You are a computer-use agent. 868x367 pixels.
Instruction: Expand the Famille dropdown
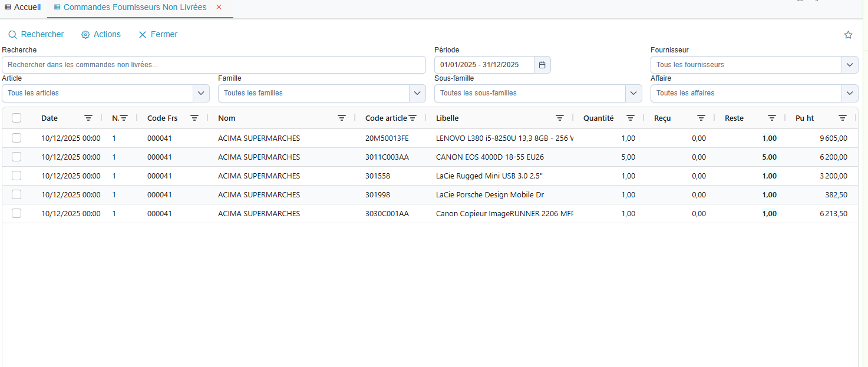[417, 92]
